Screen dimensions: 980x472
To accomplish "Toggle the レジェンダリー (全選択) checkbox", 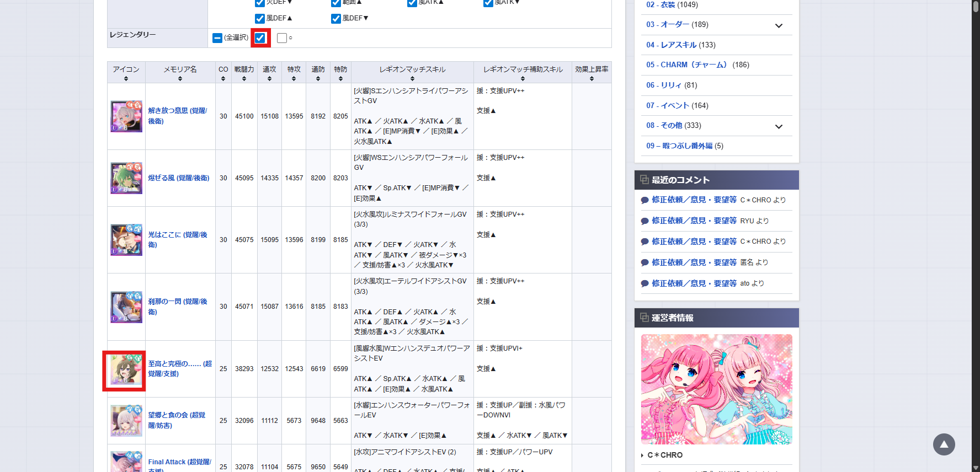I will point(217,38).
